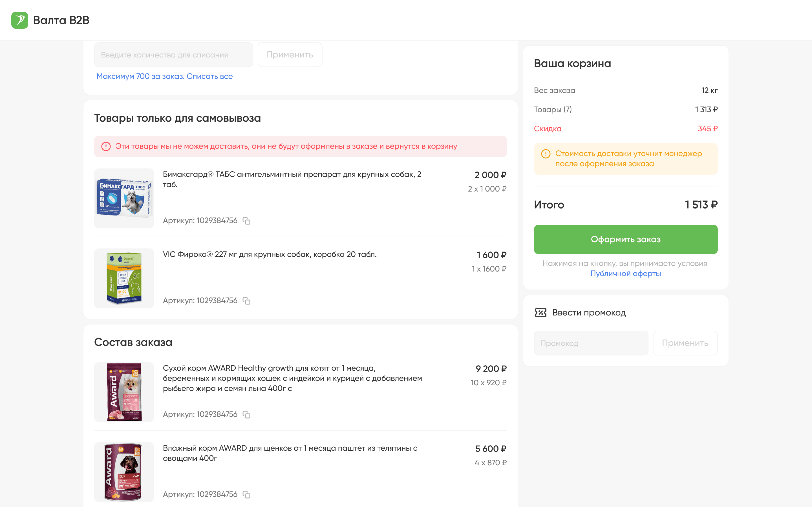Open AWARD kitten dry food thumbnail

point(124,392)
